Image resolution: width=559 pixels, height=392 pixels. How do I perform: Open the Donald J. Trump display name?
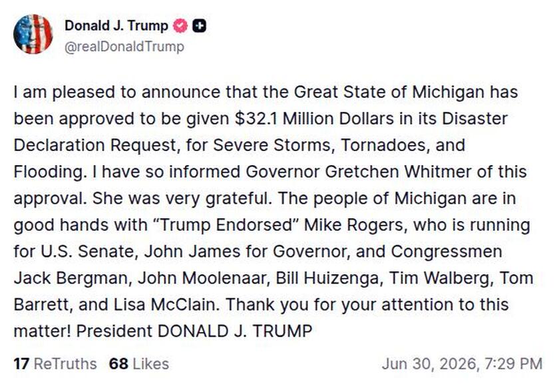pyautogui.click(x=116, y=26)
